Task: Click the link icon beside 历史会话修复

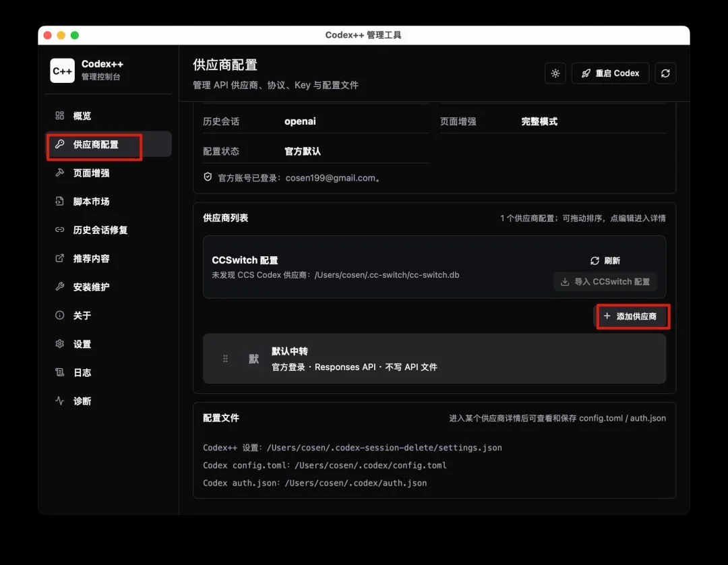Action: (59, 230)
